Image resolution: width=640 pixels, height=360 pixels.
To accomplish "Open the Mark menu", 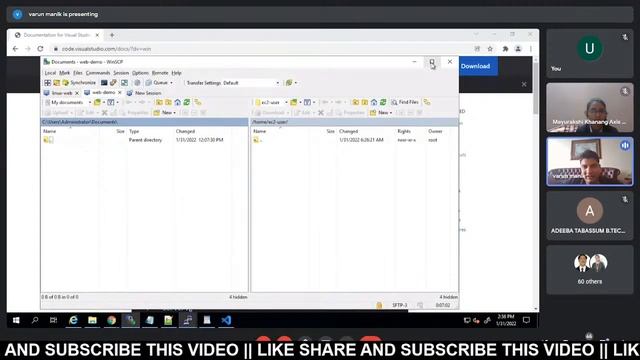I will click(x=64, y=73).
